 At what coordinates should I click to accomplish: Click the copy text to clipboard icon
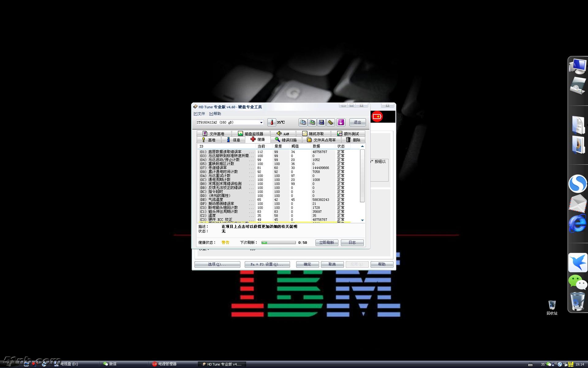click(303, 122)
